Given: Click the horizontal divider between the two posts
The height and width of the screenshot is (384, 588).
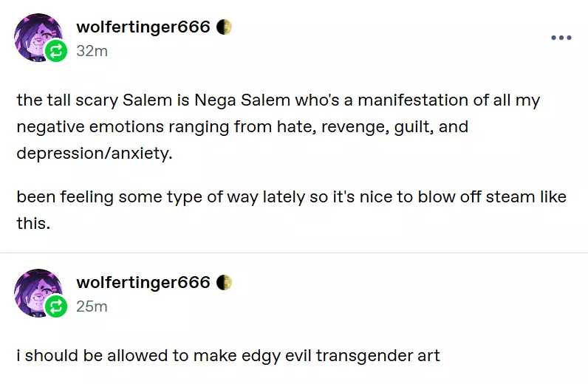Looking at the screenshot, I should point(294,253).
